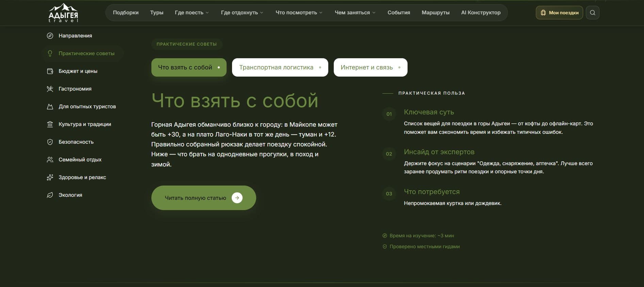
Task: Open the Семейный отдых sidebar link
Action: 80,160
